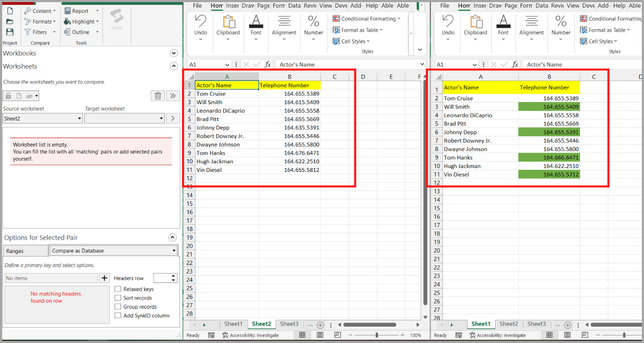Viewport: 644px width, 343px height.
Task: Delete worksheet pairs using the trash icon
Action: pos(158,95)
